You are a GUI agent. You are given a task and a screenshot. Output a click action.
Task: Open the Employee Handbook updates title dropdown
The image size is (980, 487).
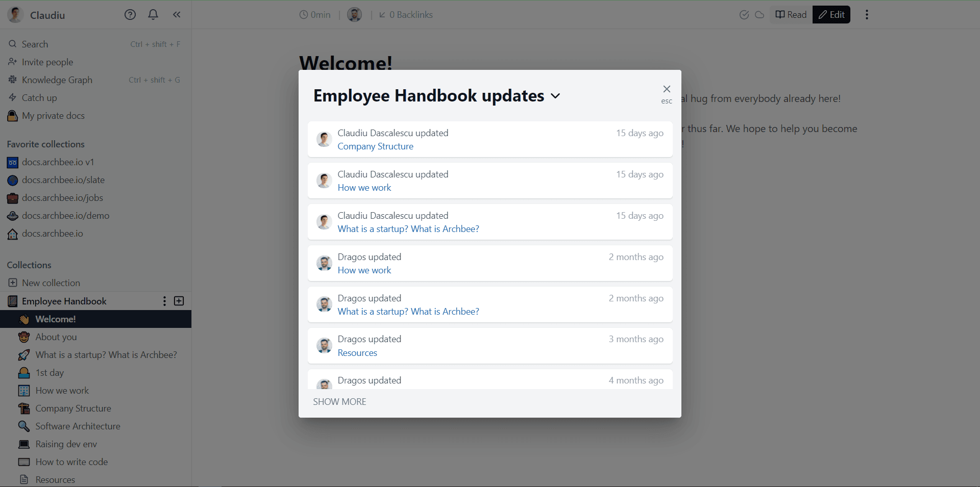pyautogui.click(x=556, y=96)
